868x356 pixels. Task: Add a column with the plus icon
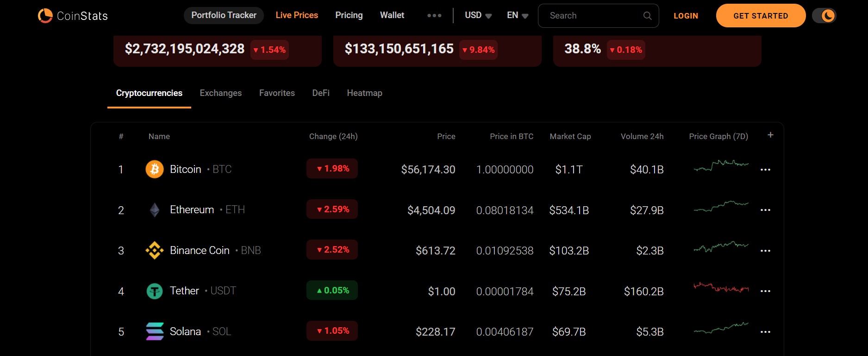770,135
